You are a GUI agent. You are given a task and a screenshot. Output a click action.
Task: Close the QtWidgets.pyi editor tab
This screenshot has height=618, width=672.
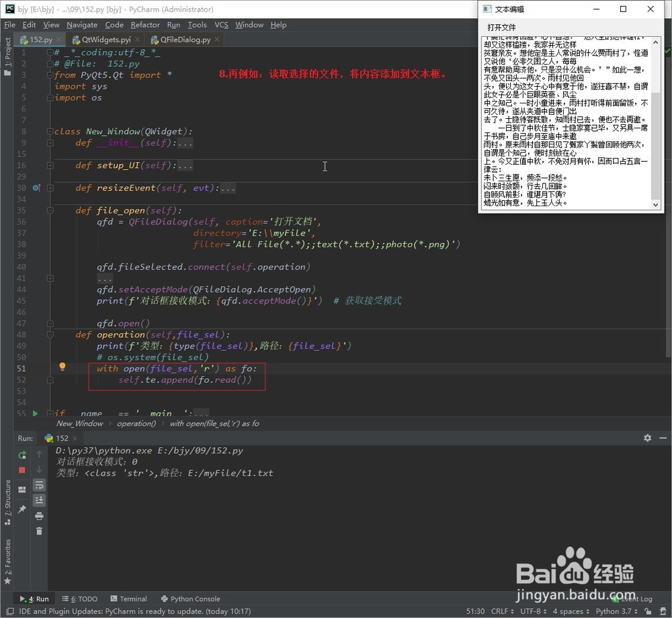(137, 40)
